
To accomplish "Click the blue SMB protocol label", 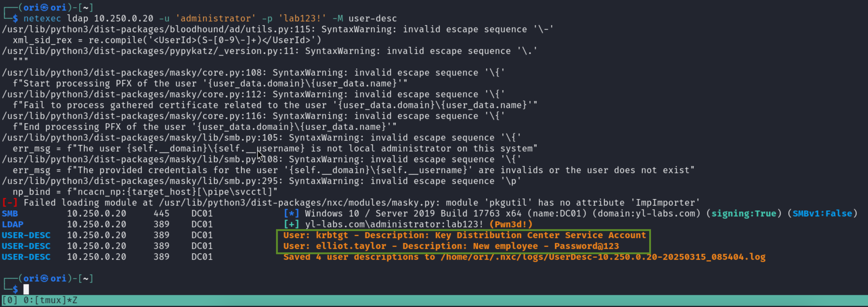I will pos(10,213).
